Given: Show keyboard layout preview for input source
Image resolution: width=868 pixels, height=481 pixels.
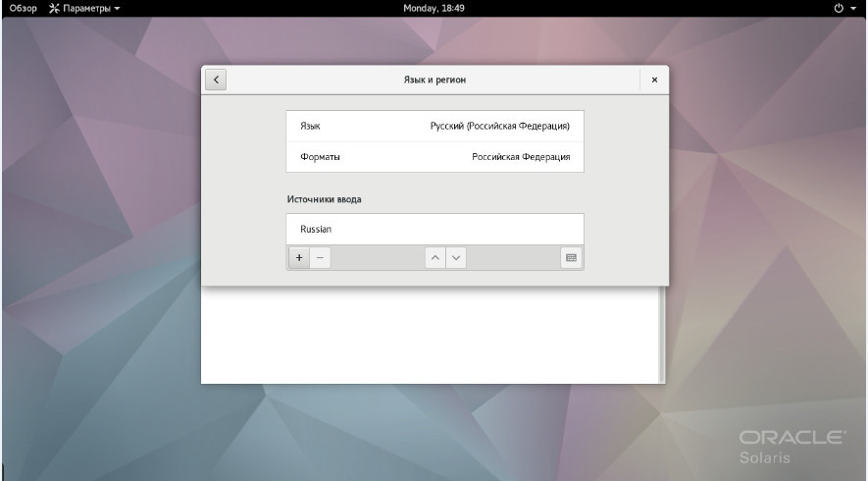Looking at the screenshot, I should [572, 257].
